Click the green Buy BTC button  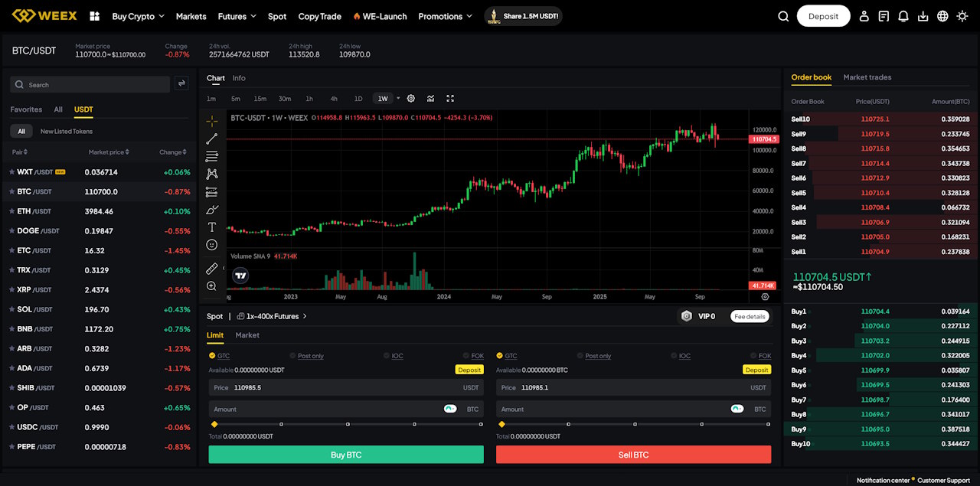click(x=345, y=454)
